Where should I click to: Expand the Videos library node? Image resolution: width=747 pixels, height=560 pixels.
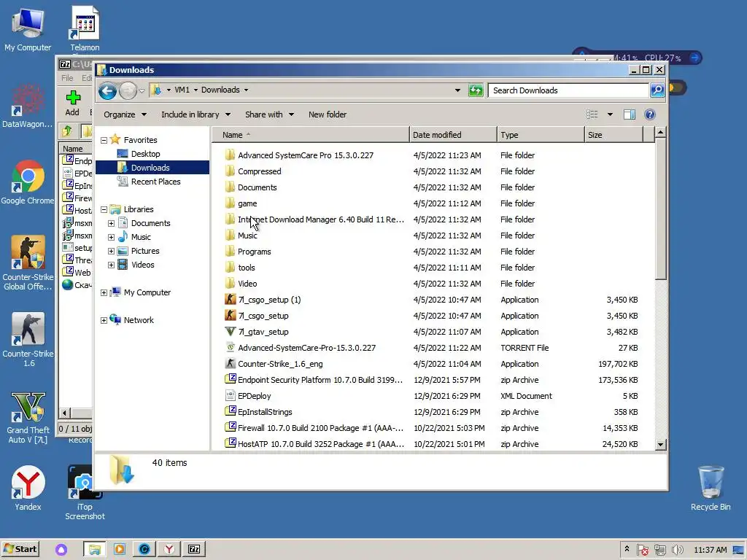(111, 265)
